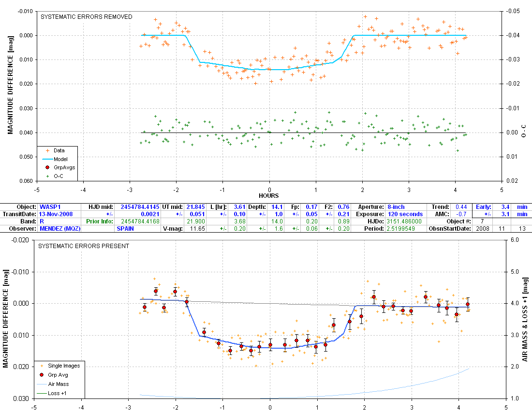
Task: Click the Object # value 7
Action: pyautogui.click(x=482, y=221)
